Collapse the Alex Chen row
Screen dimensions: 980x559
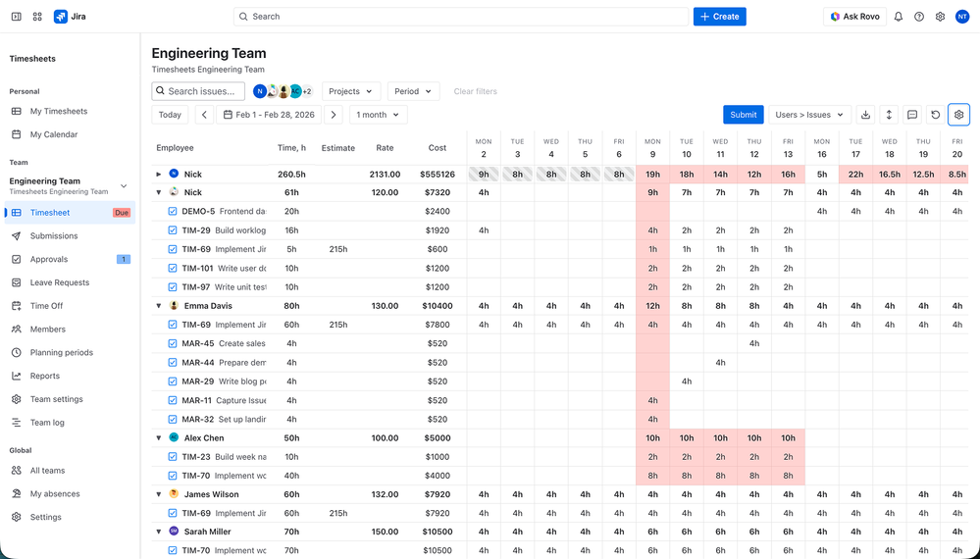click(x=159, y=437)
